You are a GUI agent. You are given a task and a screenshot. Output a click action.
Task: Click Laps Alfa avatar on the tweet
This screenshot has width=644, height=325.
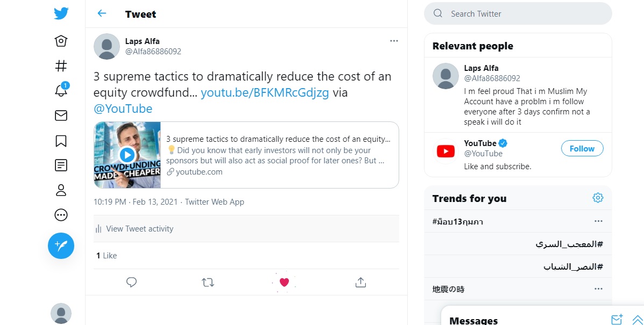(107, 46)
